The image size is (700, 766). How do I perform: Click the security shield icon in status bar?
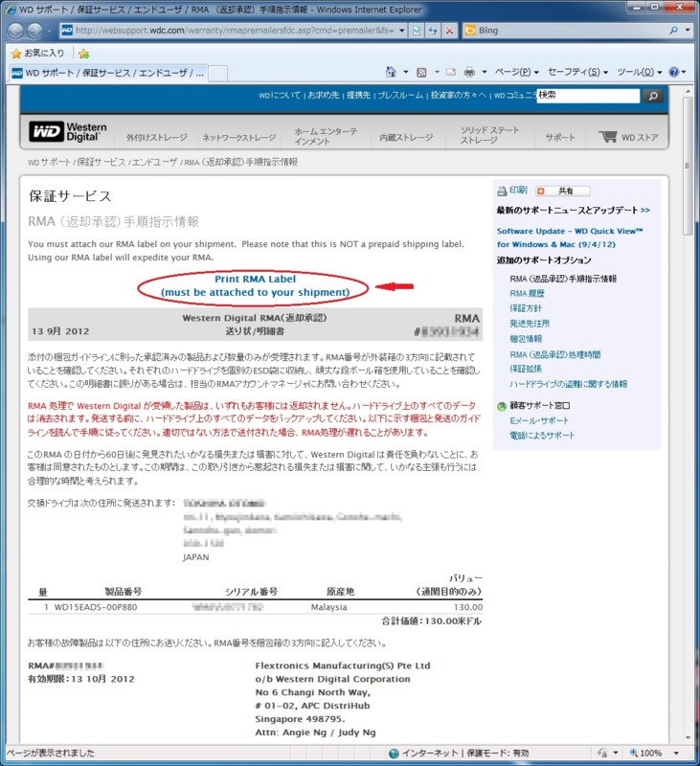coord(602,753)
